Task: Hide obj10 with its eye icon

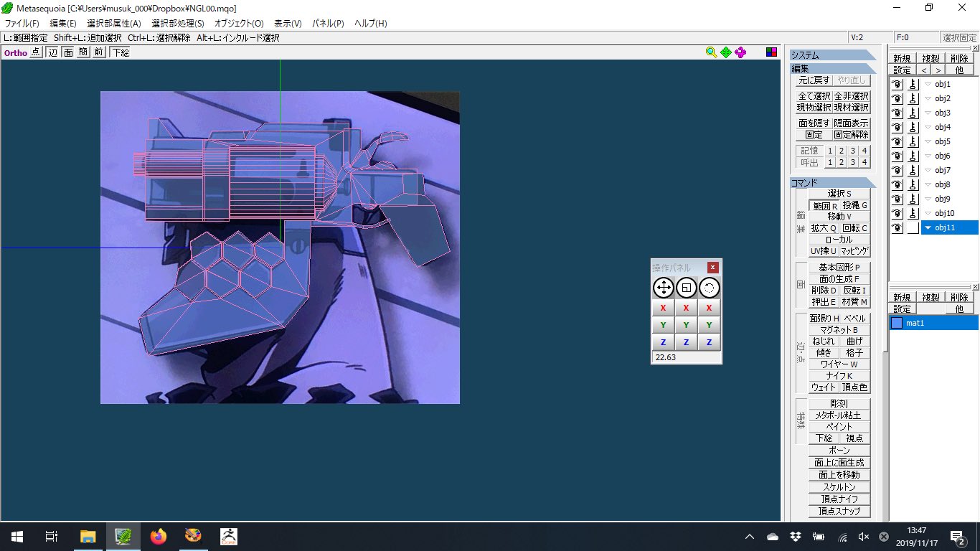Action: pyautogui.click(x=897, y=213)
